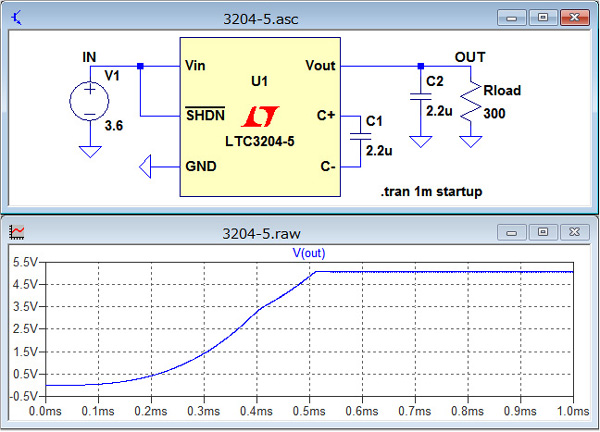
Task: Click the V(out) trace label
Action: [309, 253]
